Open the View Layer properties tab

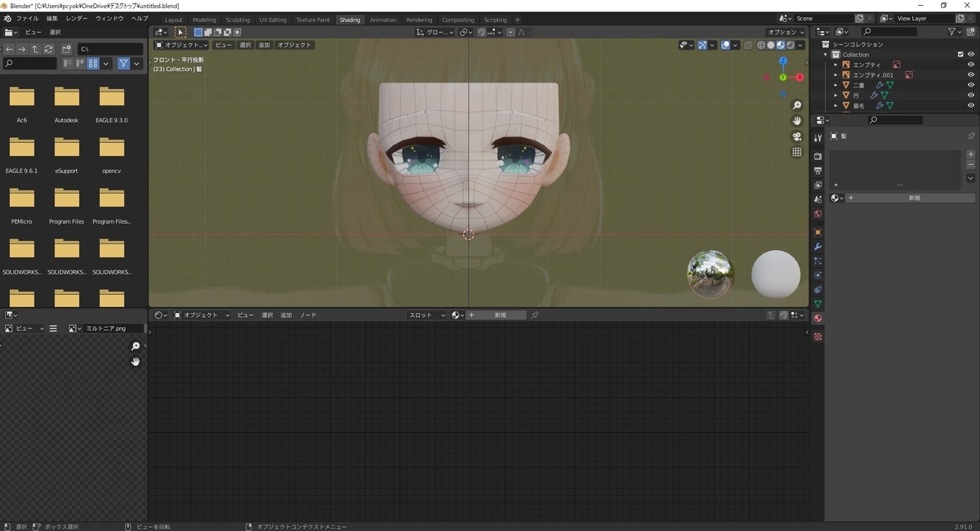(817, 185)
